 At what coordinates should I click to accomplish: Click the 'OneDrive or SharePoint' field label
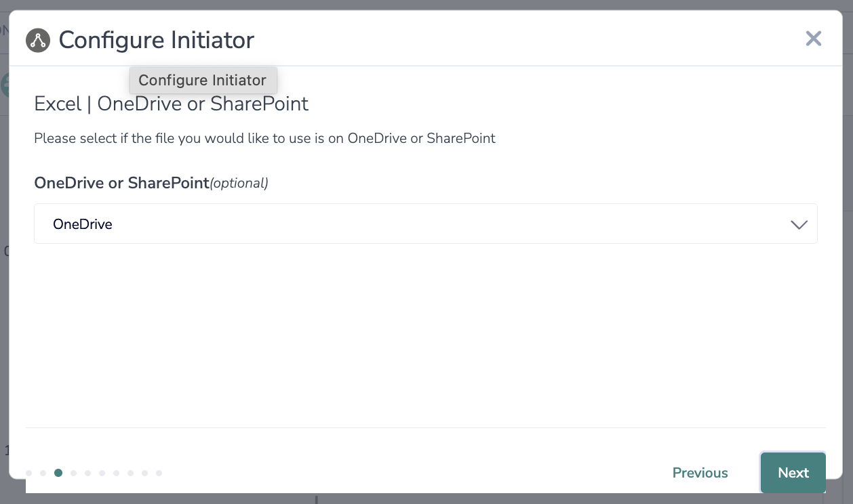122,183
